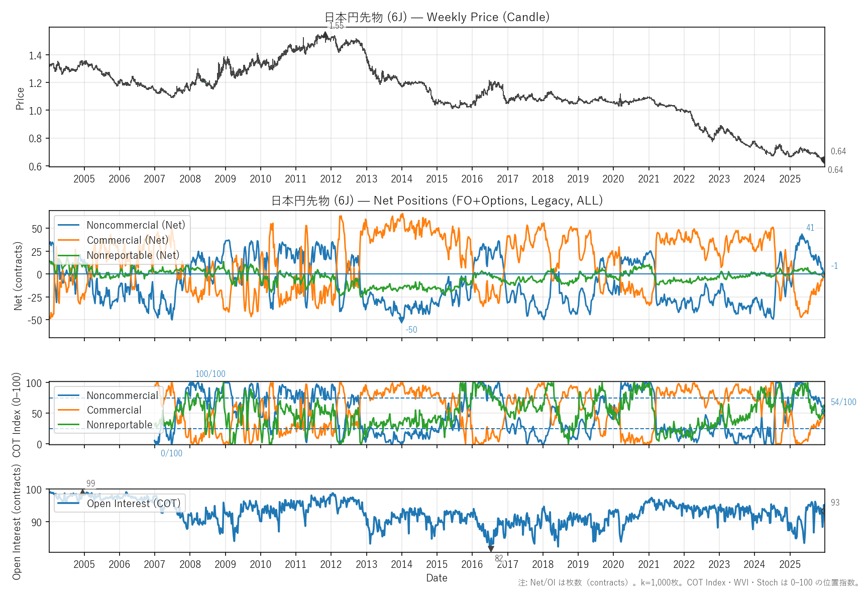Click the open interest 82 low marker

[491, 549]
